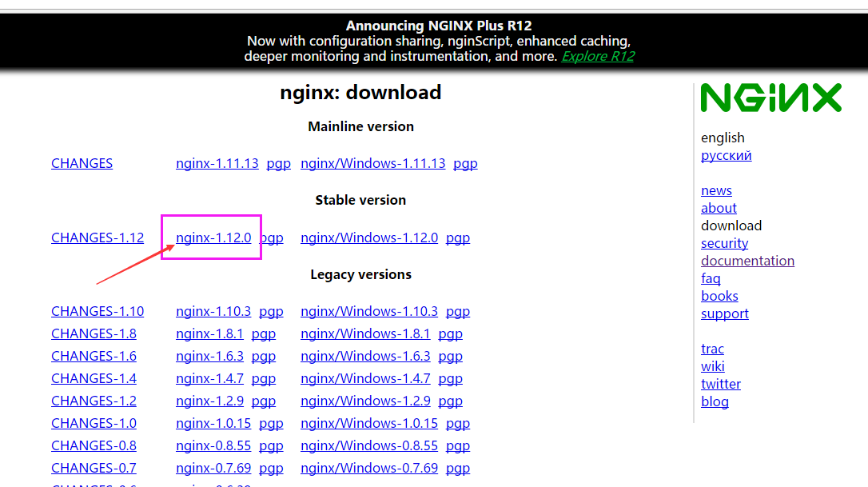Open CHANGES-1.0 link
The width and height of the screenshot is (868, 487).
coord(94,423)
